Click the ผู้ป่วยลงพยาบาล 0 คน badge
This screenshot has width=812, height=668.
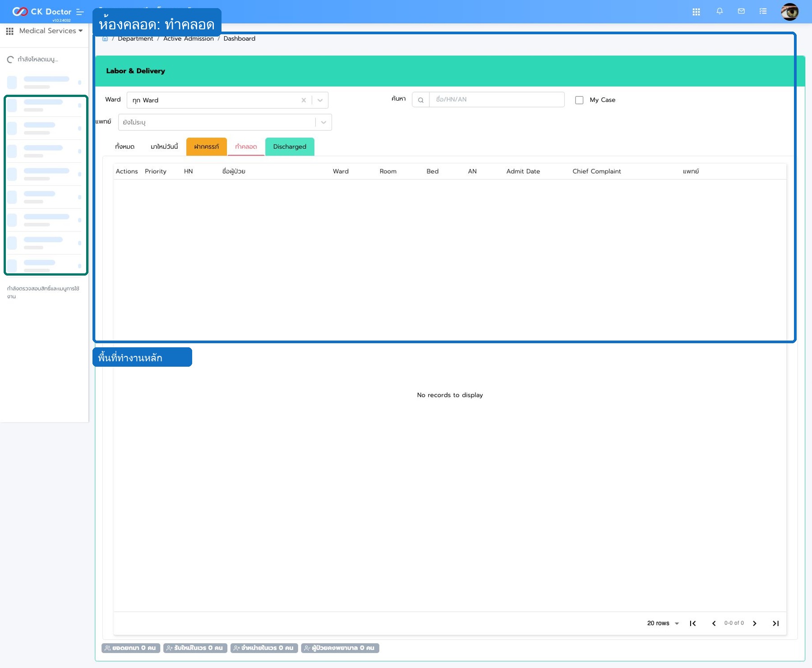[x=340, y=648]
